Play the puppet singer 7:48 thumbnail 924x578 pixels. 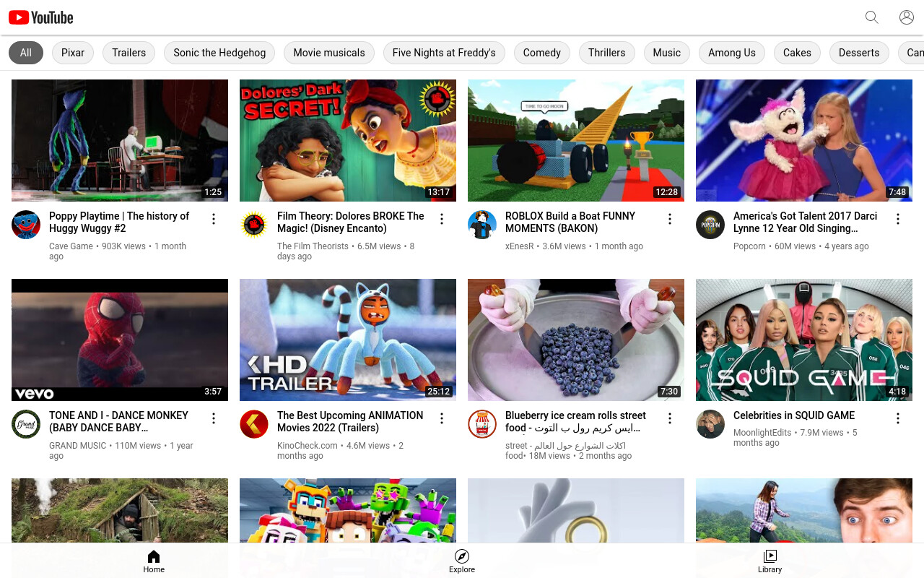click(x=804, y=140)
